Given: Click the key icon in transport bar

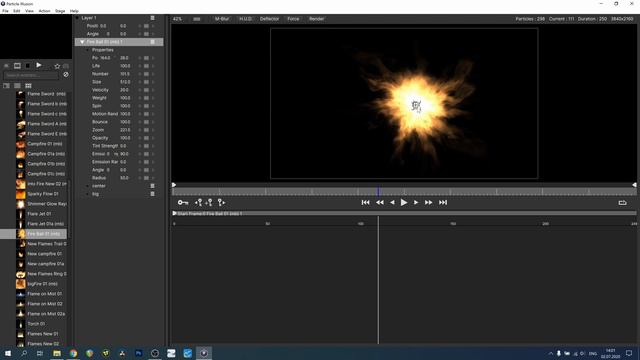Looking at the screenshot, I should point(183,202).
